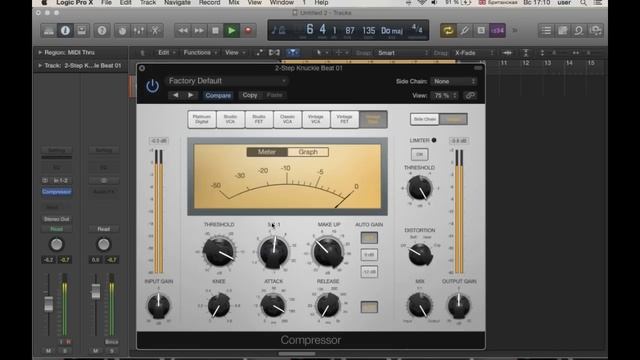Switch display to Meter view
This screenshot has height=360, width=640.
267,152
